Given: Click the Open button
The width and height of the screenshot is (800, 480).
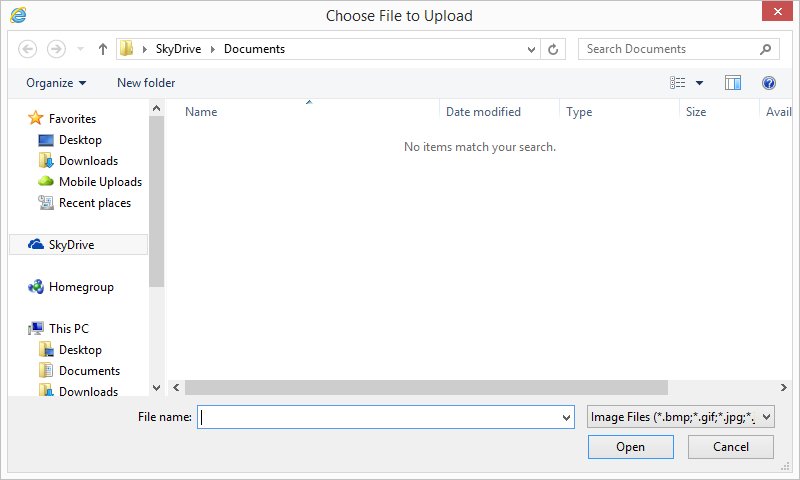Looking at the screenshot, I should (631, 447).
